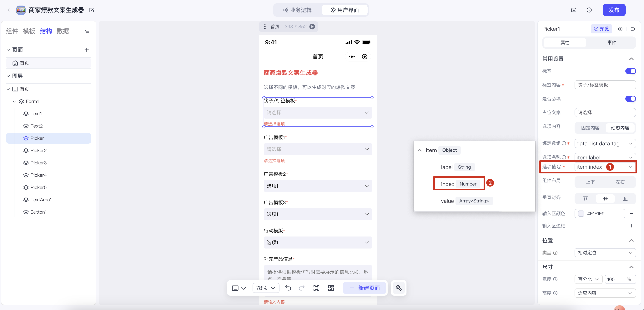The width and height of the screenshot is (644, 310).
Task: Click the fit-to-screen icon in bottom toolbar
Action: [316, 288]
